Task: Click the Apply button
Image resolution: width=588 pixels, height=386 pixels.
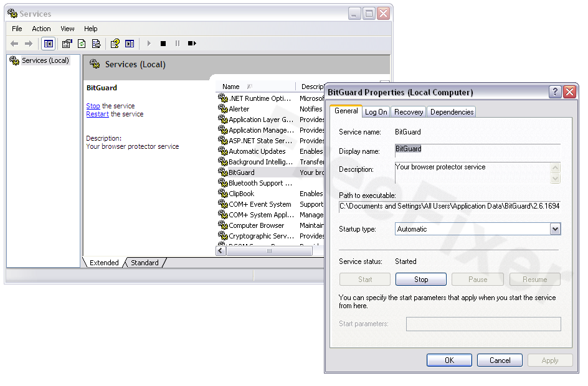Action: [x=550, y=360]
